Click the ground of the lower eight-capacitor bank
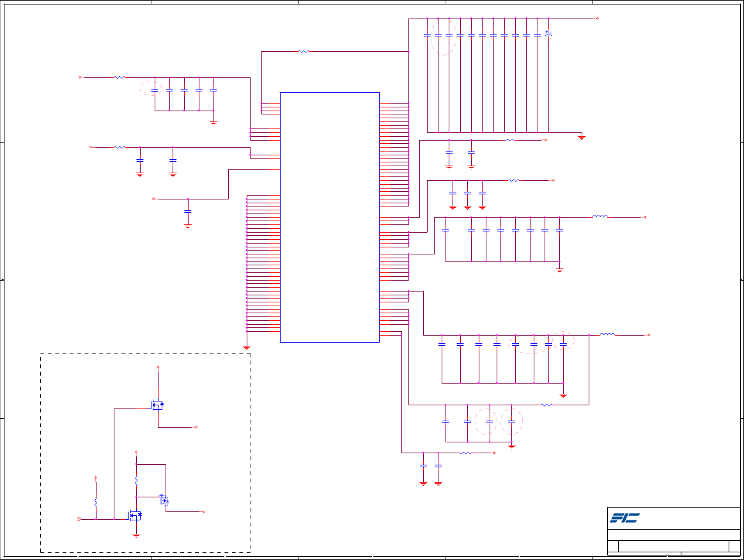This screenshot has height=560, width=744. tap(563, 395)
